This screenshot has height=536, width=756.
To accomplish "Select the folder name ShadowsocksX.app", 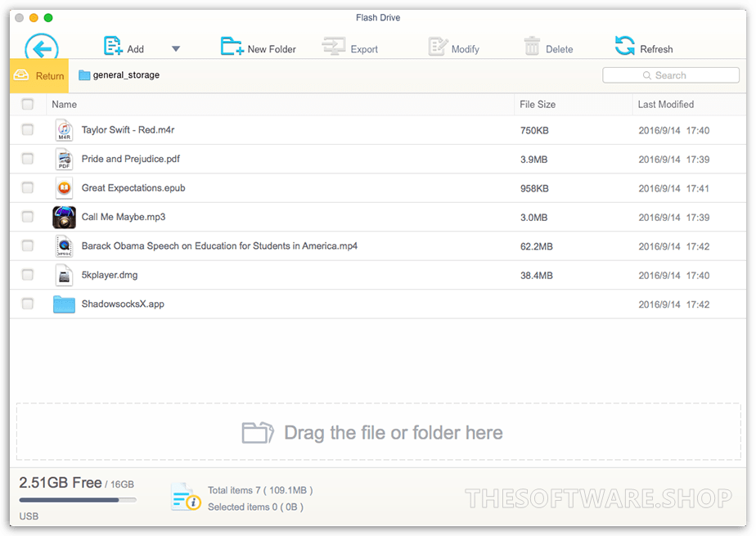I will (x=123, y=304).
